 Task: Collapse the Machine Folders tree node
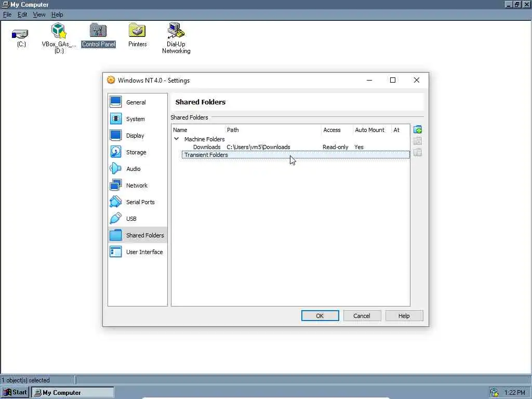[177, 139]
